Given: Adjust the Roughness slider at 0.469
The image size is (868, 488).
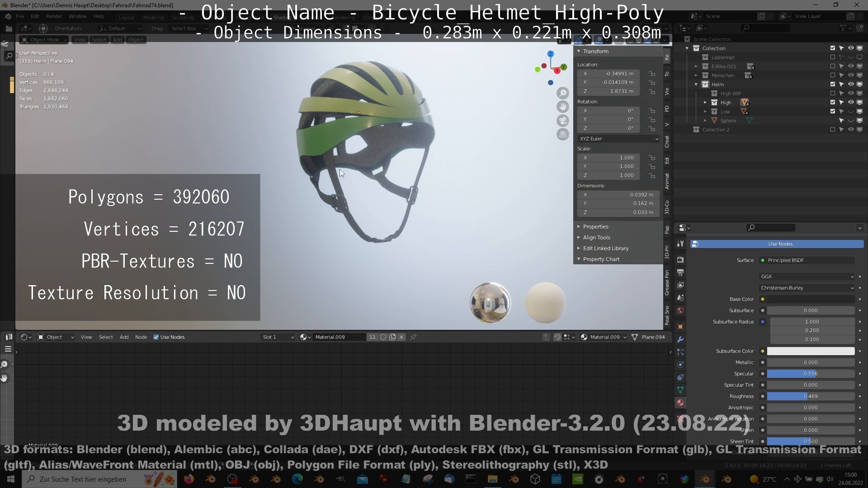Looking at the screenshot, I should 811,396.
